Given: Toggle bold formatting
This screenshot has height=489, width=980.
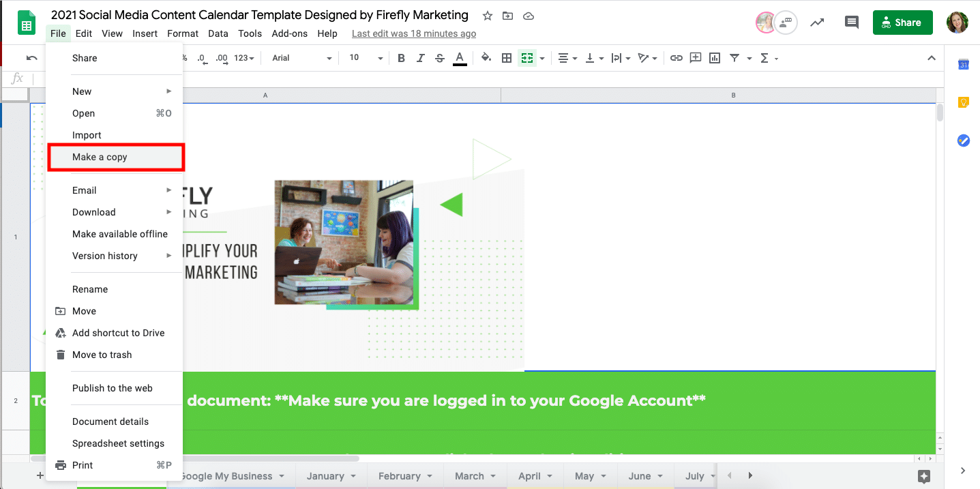Looking at the screenshot, I should pos(401,58).
